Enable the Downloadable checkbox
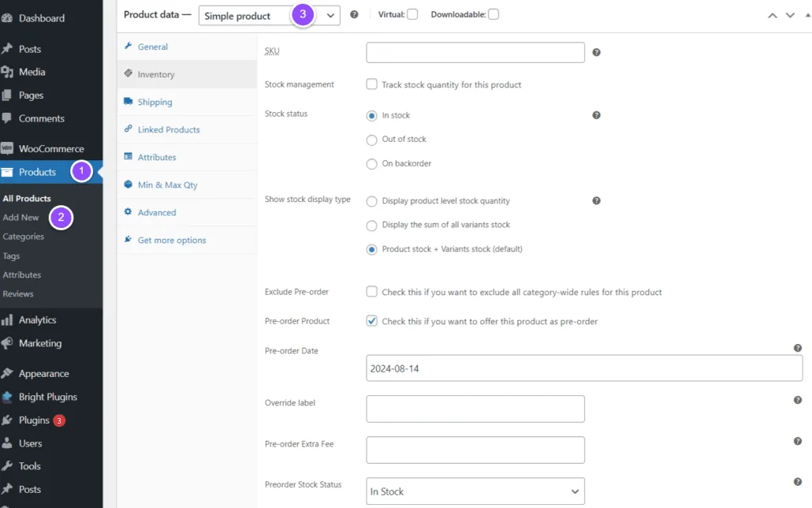Screen dimensions: 812x508 click(494, 14)
